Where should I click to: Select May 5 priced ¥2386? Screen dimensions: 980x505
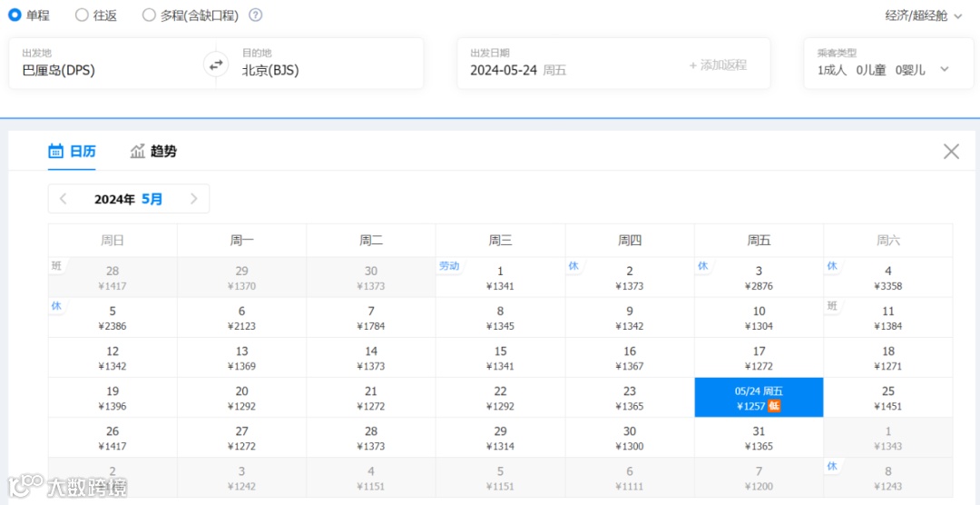pos(113,317)
